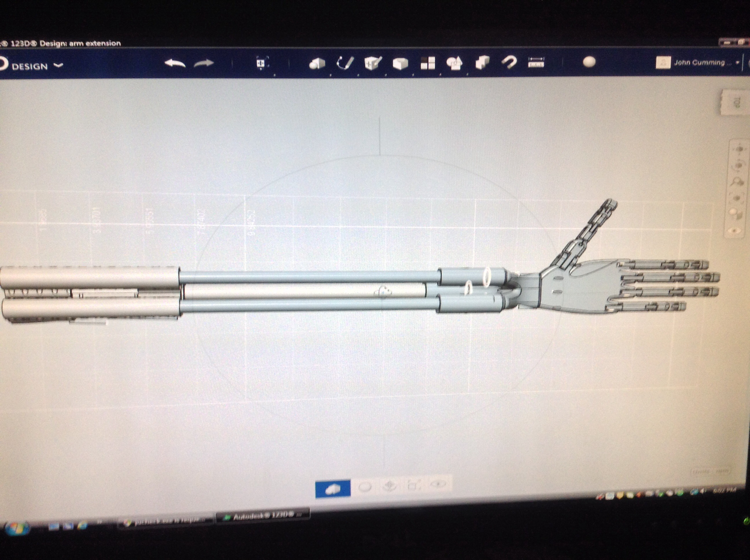Image resolution: width=750 pixels, height=560 pixels.
Task: Open the Sketch tool (pencil curve)
Action: [x=345, y=63]
